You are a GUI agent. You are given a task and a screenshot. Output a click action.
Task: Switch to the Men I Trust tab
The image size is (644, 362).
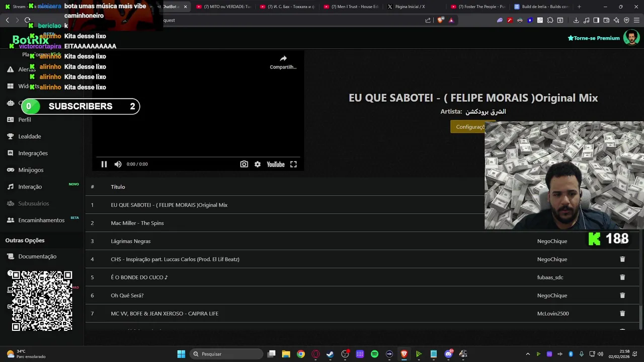click(351, 7)
